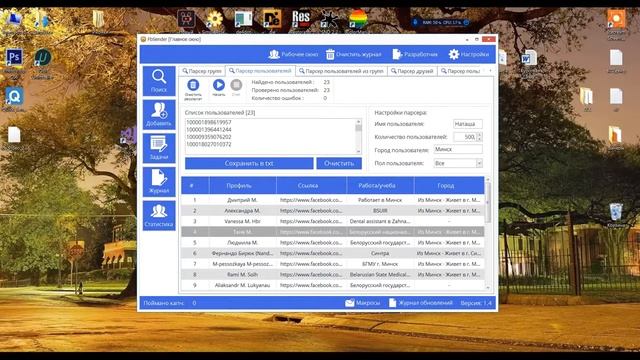Screen dimensions: 640x360
Task: Start parsing with the Начать play icon
Action: pos(219,85)
